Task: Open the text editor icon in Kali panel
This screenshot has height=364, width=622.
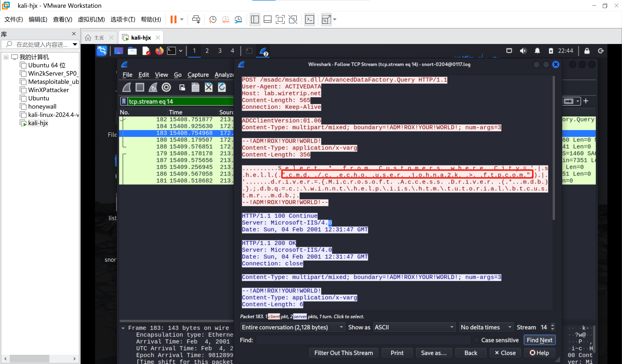Action: point(146,51)
